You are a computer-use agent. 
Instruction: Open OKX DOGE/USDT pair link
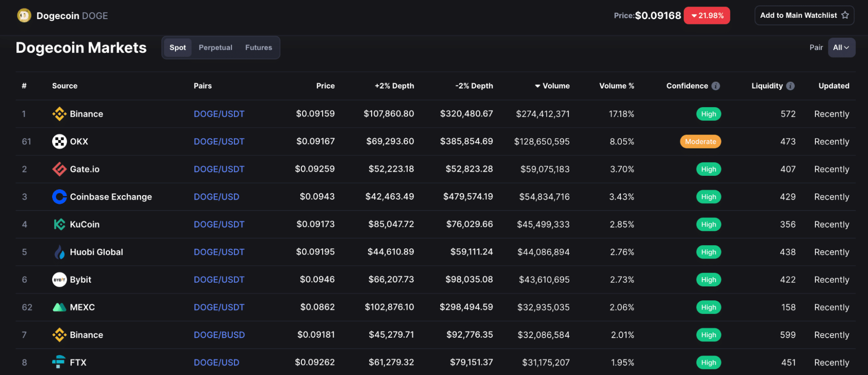[219, 141]
